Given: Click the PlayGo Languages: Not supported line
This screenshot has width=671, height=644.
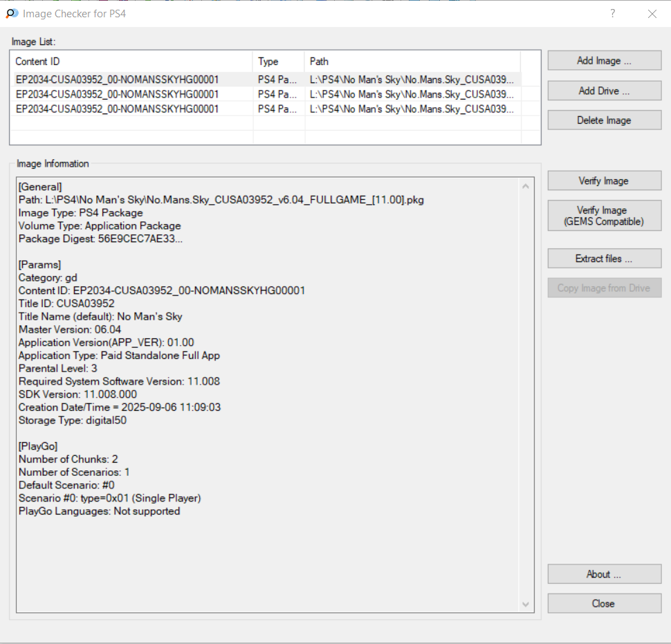Looking at the screenshot, I should [x=100, y=511].
